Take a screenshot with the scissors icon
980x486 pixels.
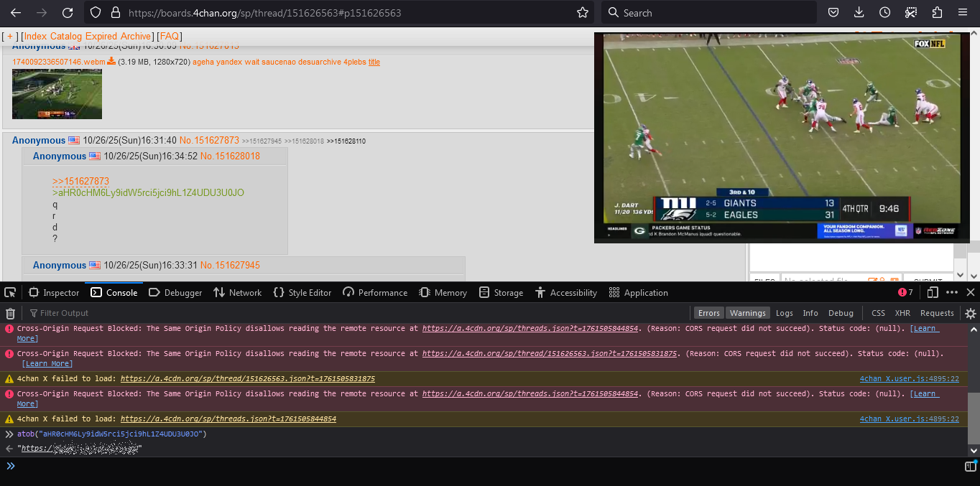(x=910, y=13)
